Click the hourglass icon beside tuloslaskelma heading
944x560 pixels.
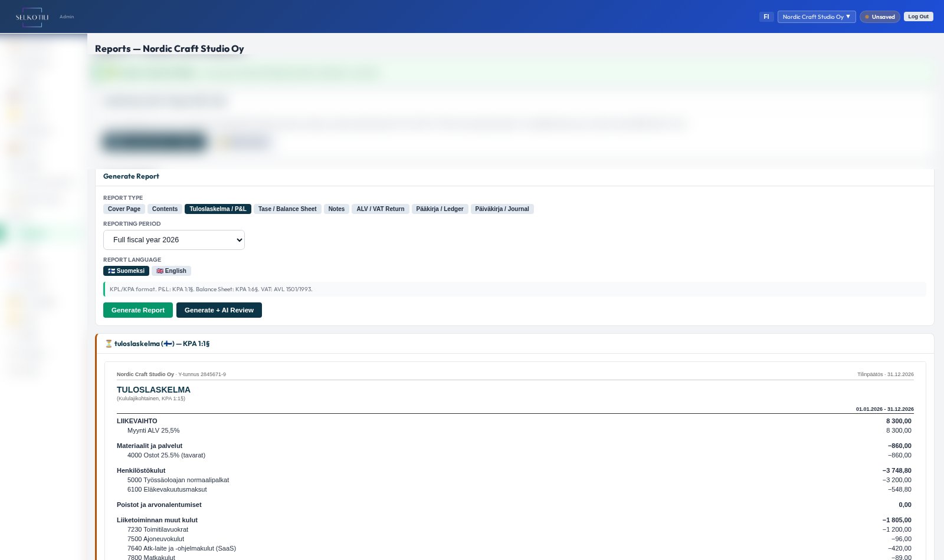click(x=109, y=344)
